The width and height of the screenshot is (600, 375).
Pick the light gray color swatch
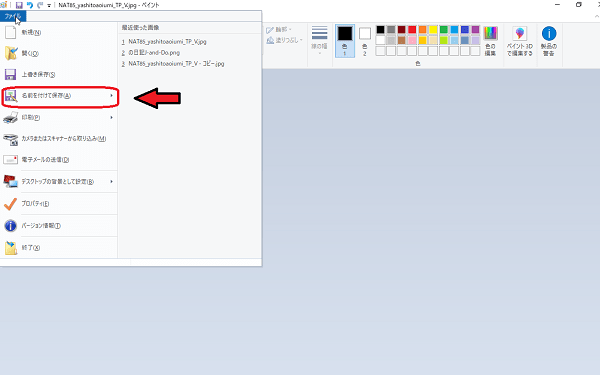(x=391, y=40)
